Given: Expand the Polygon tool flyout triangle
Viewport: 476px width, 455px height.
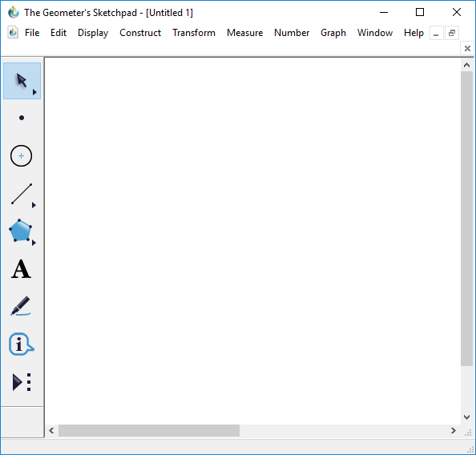Looking at the screenshot, I should pos(34,243).
